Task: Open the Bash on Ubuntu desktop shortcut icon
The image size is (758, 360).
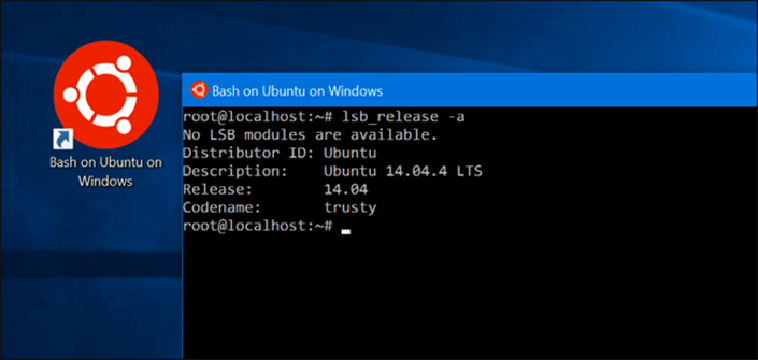Action: click(106, 96)
